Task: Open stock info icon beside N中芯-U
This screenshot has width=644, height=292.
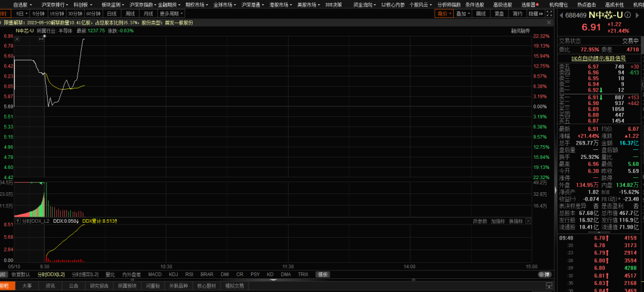Action: pos(627,15)
